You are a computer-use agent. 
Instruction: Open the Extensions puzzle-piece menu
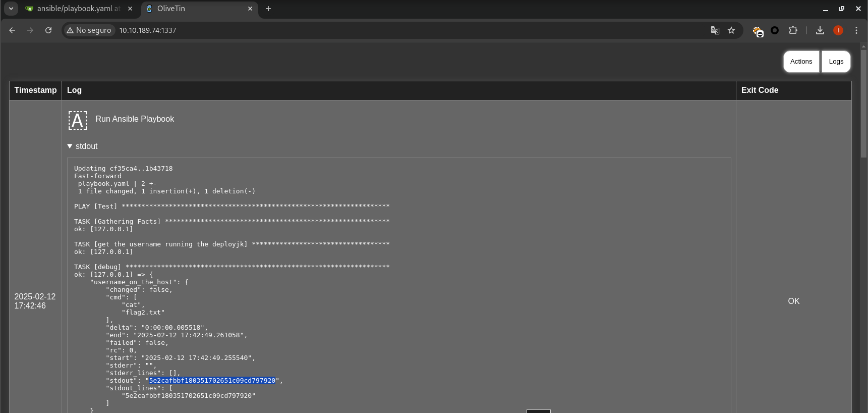(793, 30)
